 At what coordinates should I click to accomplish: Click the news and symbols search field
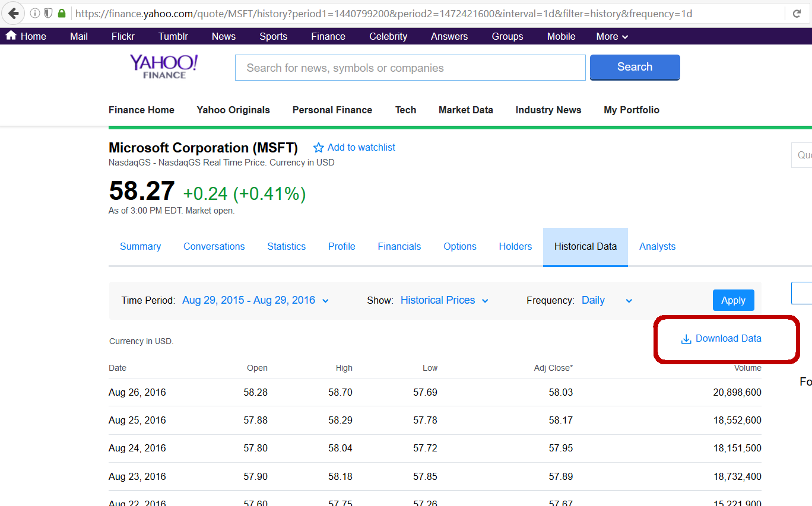point(410,68)
